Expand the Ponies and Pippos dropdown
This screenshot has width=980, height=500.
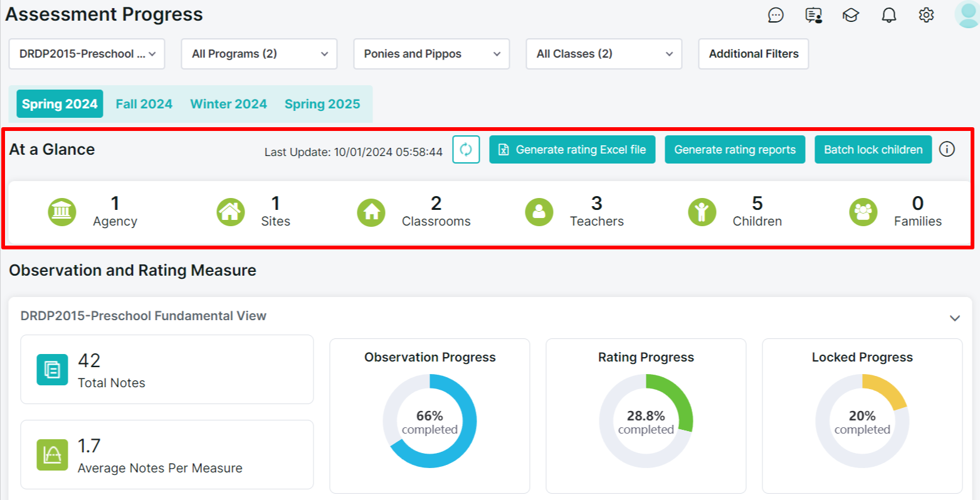click(x=432, y=54)
